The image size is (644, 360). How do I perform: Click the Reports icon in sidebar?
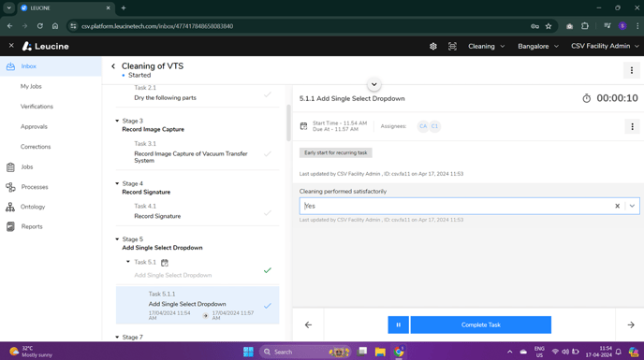point(10,226)
